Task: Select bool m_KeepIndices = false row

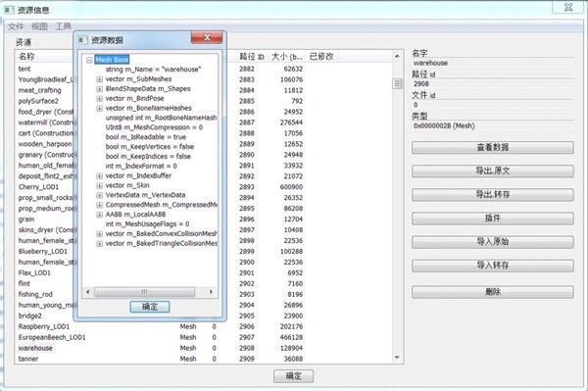Action: [148, 157]
